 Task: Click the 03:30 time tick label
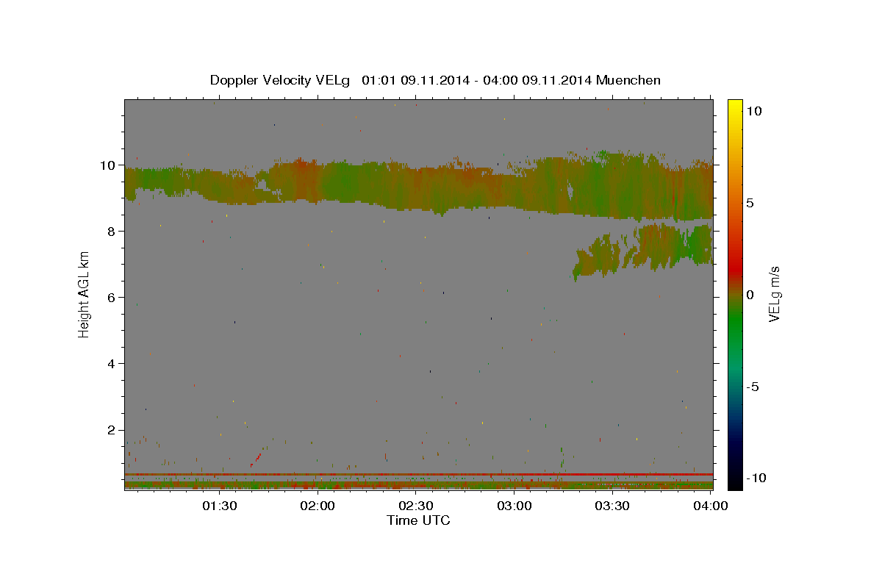pyautogui.click(x=612, y=506)
